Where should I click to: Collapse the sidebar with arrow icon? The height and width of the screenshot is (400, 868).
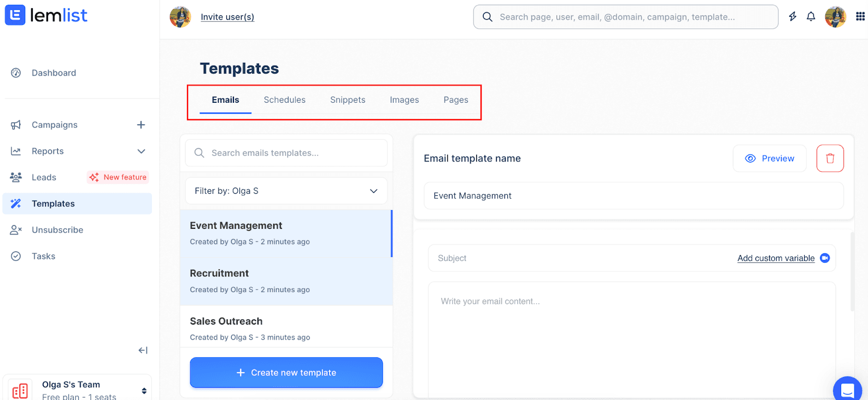tap(143, 350)
